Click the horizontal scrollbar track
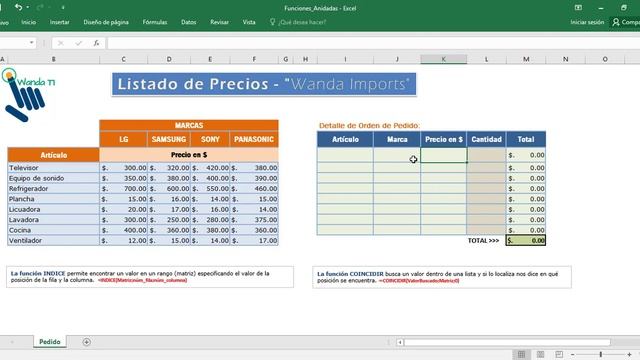Screen dimensions: 640x360 click(507, 342)
